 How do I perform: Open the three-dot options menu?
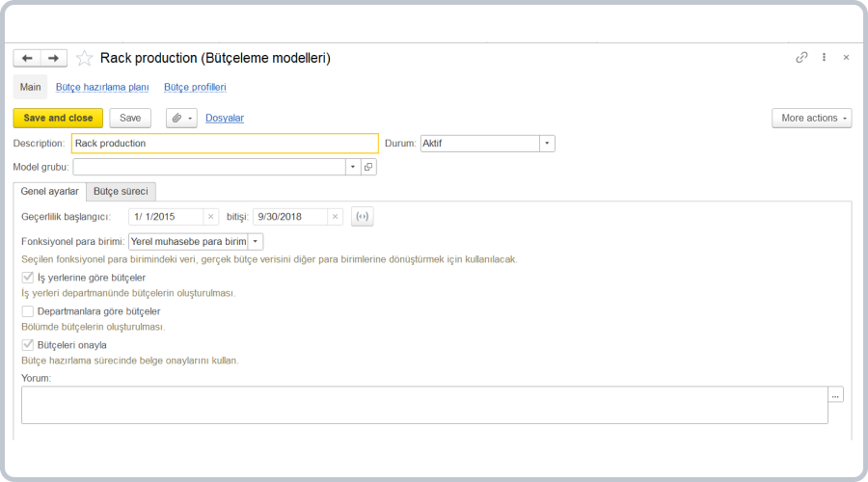[824, 58]
